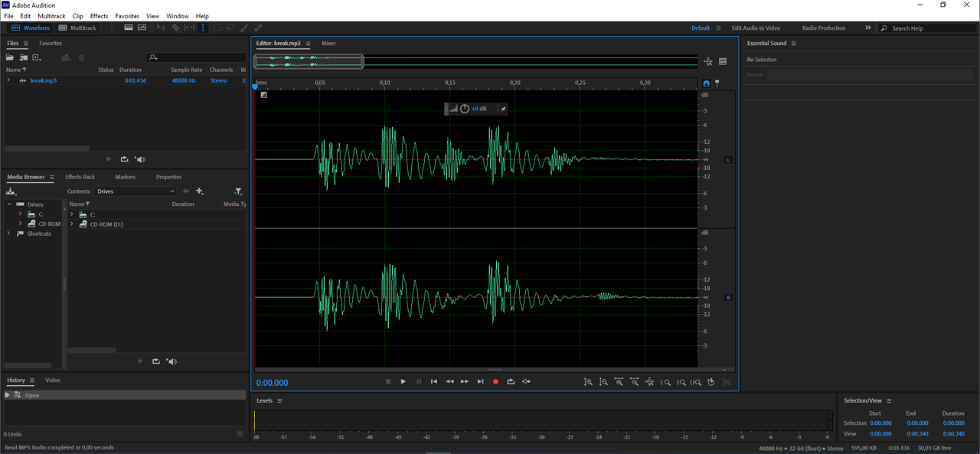Start recording with the red Record button
The height and width of the screenshot is (454, 980).
pos(495,381)
